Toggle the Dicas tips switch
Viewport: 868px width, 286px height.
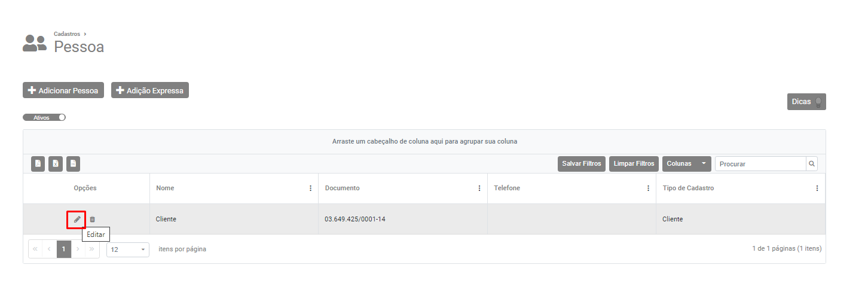(806, 102)
